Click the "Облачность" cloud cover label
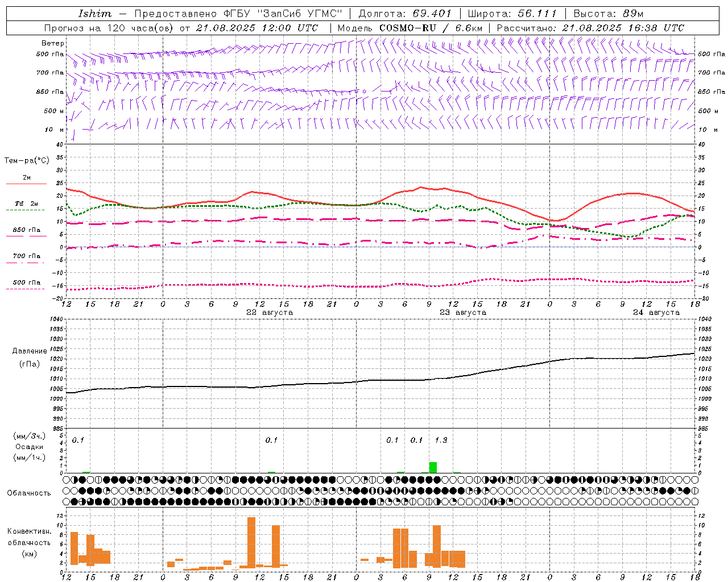 point(29,493)
